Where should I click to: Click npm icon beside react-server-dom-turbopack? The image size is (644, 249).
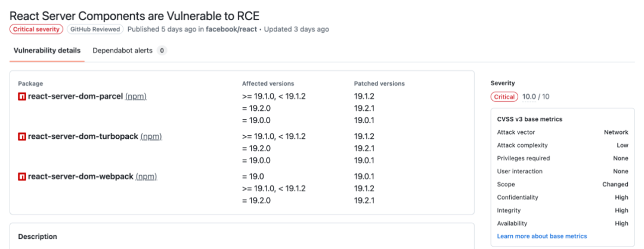[22, 136]
